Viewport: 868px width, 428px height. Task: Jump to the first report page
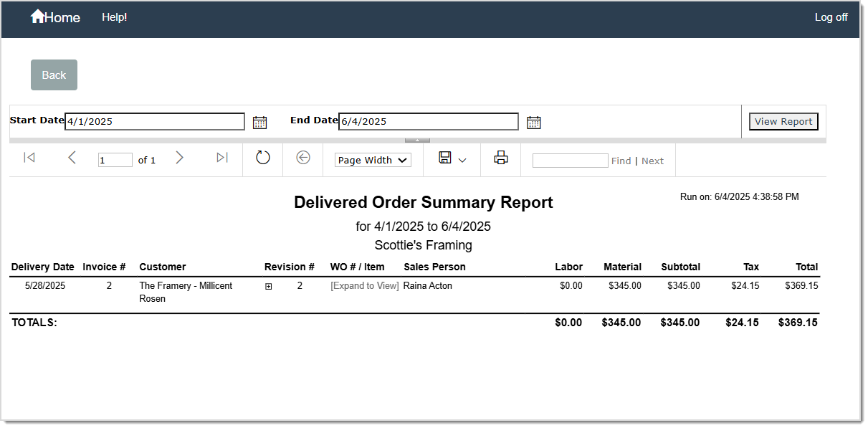pyautogui.click(x=29, y=158)
